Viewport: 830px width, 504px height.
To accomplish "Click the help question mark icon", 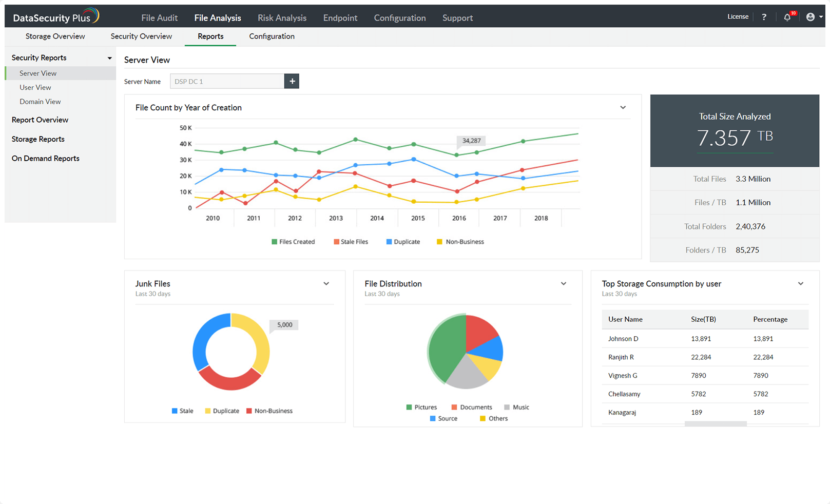I will coord(764,17).
